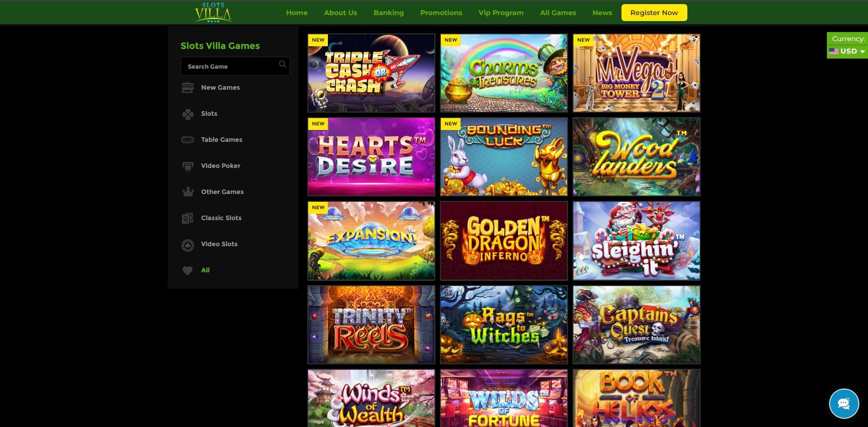
Task: Open About Us page
Action: click(340, 13)
